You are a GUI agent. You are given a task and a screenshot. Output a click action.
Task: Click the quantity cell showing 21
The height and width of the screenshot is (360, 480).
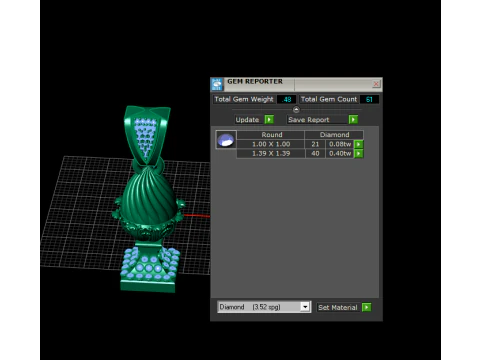point(315,144)
